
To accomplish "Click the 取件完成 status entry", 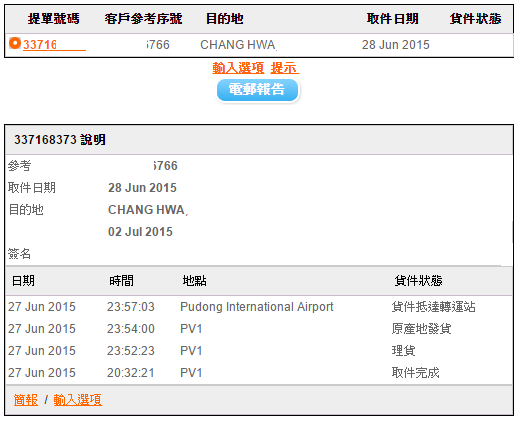I will click(x=415, y=373).
